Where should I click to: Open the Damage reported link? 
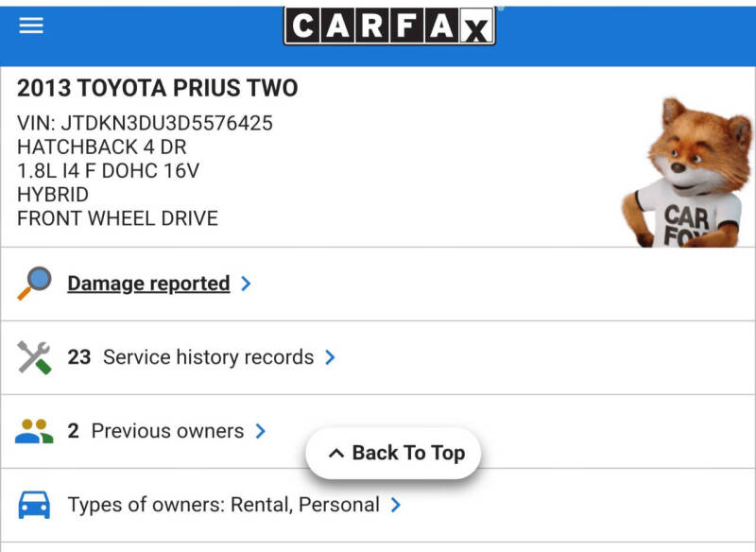point(148,284)
